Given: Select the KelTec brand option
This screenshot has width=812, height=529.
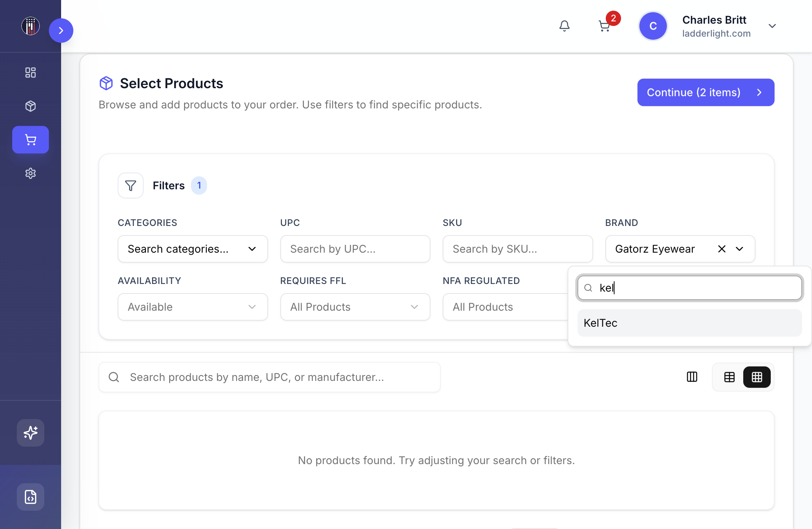Looking at the screenshot, I should [690, 323].
